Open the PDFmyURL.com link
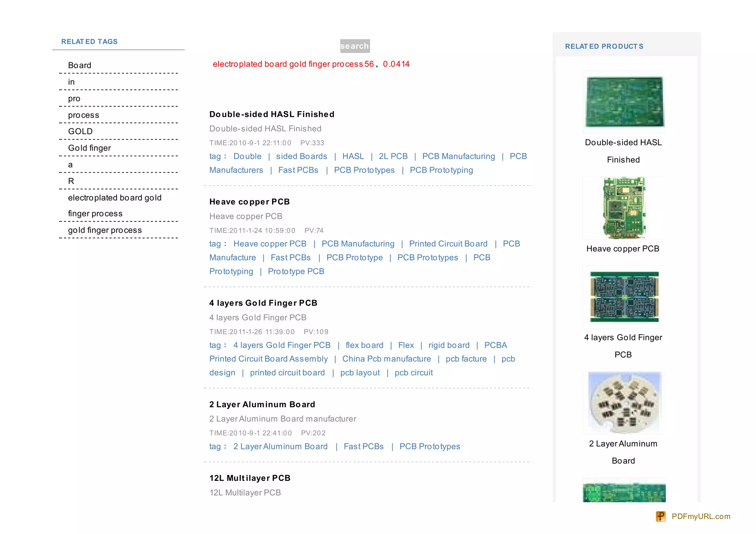The width and height of the screenshot is (756, 534). [x=701, y=516]
